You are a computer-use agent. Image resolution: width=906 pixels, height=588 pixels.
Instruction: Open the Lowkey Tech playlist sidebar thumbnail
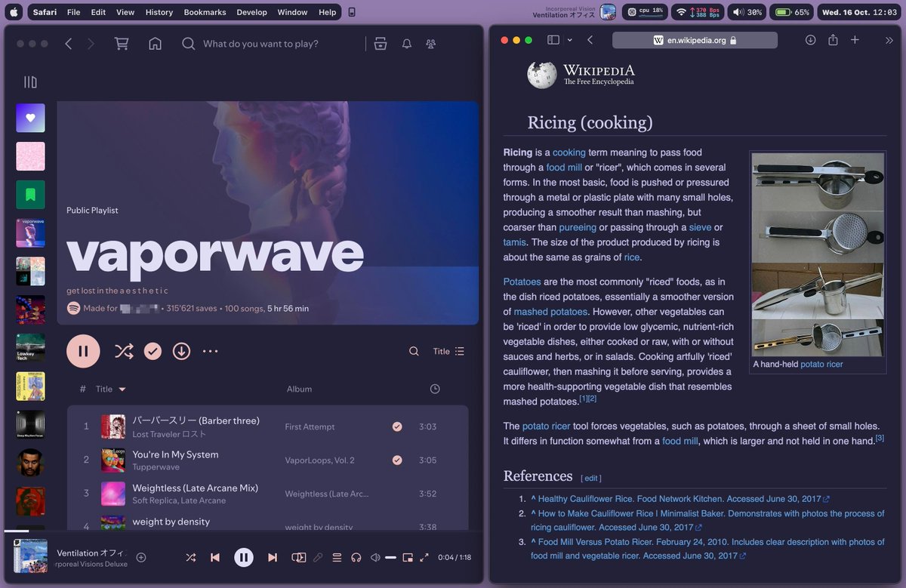pos(30,348)
